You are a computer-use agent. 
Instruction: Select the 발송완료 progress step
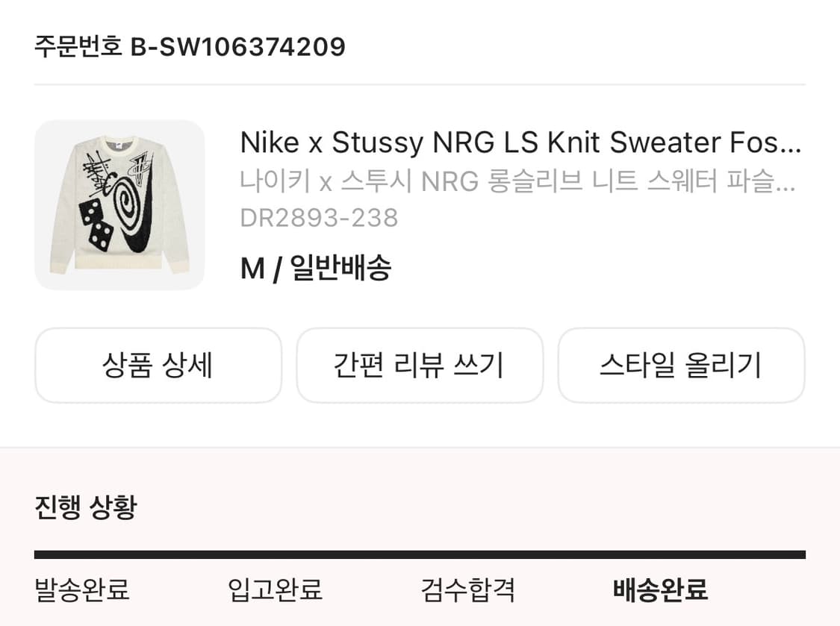(x=82, y=589)
